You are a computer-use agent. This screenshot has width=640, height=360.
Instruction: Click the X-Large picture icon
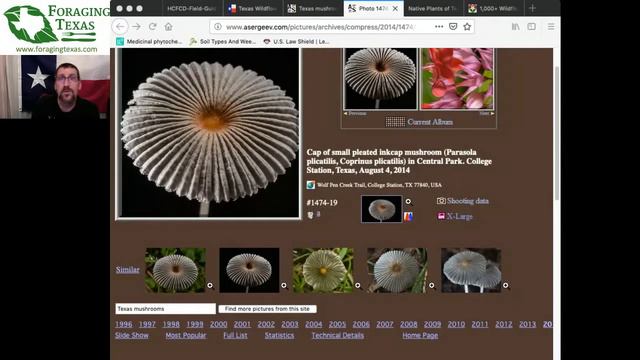point(441,216)
